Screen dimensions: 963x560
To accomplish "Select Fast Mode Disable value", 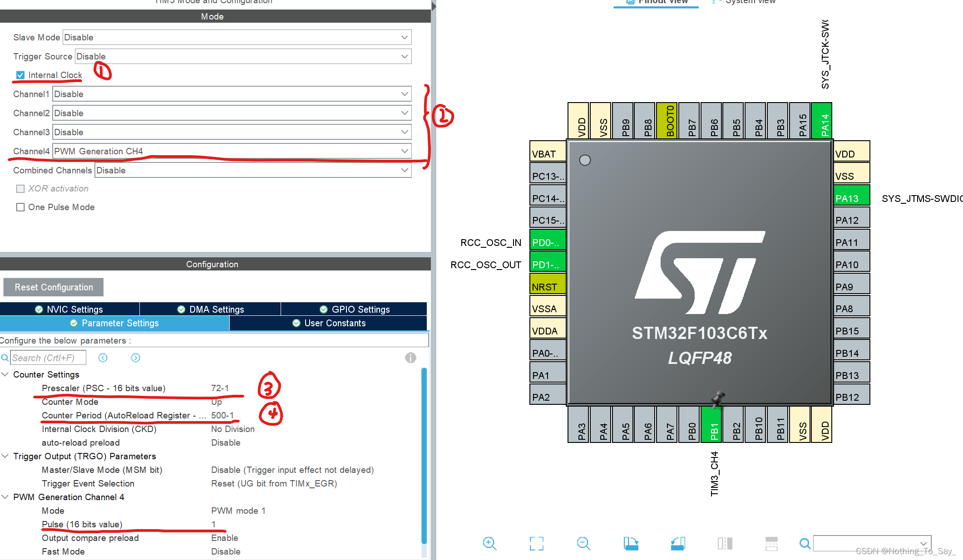I will point(226,551).
